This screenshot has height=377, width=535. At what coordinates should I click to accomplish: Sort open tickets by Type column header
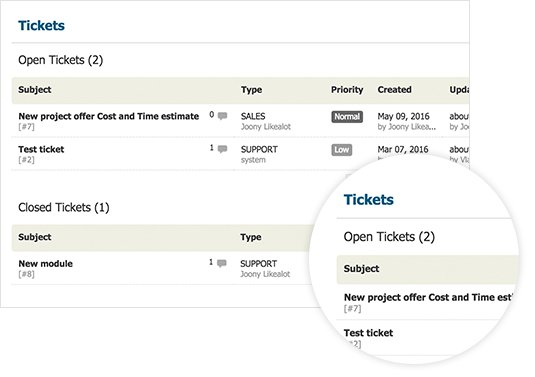click(x=251, y=90)
